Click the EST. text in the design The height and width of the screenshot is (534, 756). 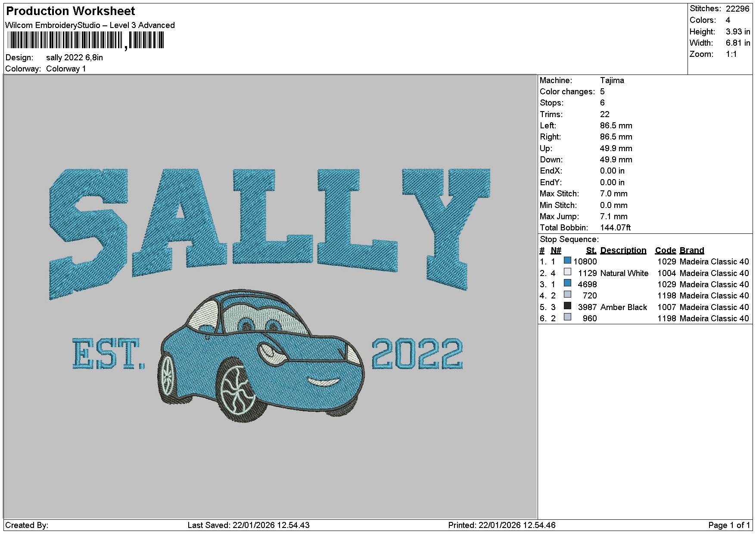(108, 354)
